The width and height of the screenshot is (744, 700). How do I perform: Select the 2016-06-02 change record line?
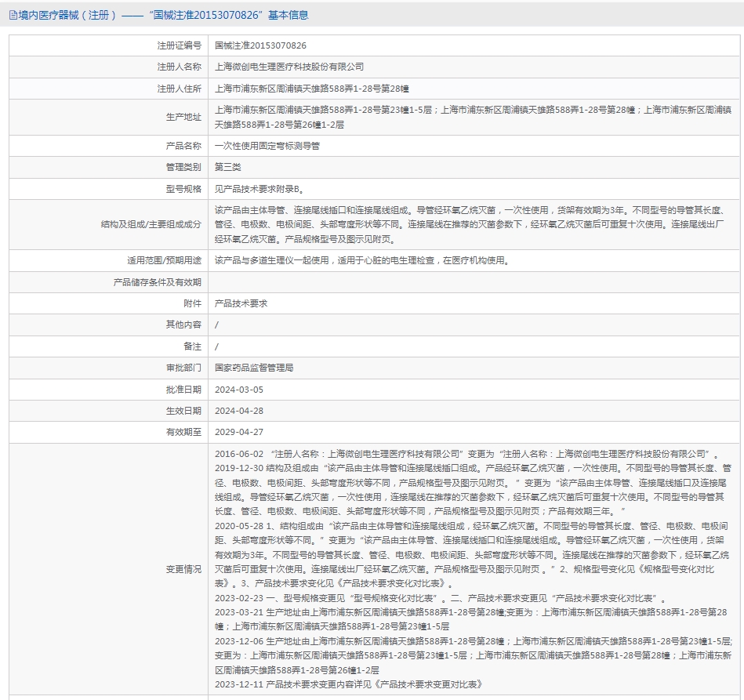tap(467, 454)
